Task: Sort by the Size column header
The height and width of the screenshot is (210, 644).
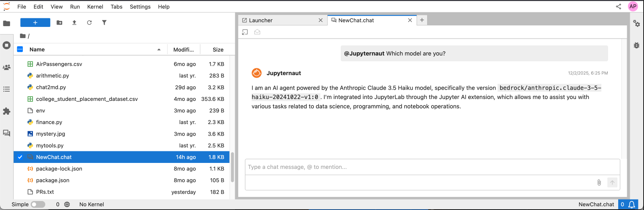Action: coord(218,49)
